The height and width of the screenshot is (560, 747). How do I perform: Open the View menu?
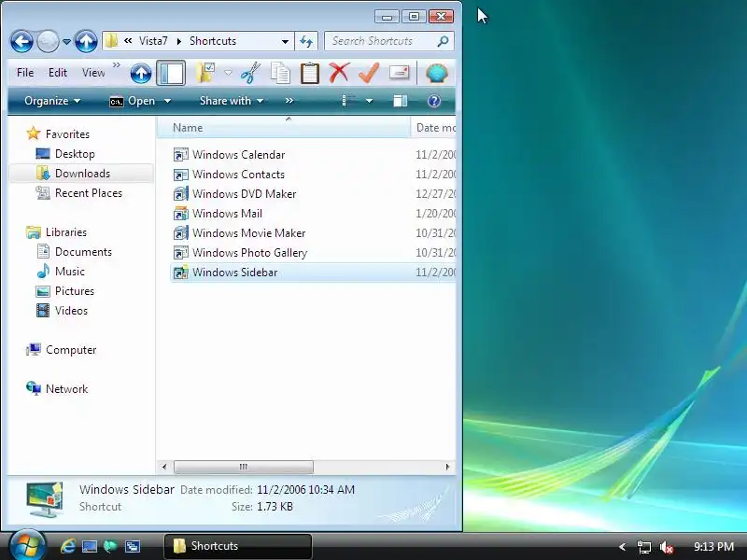coord(93,73)
